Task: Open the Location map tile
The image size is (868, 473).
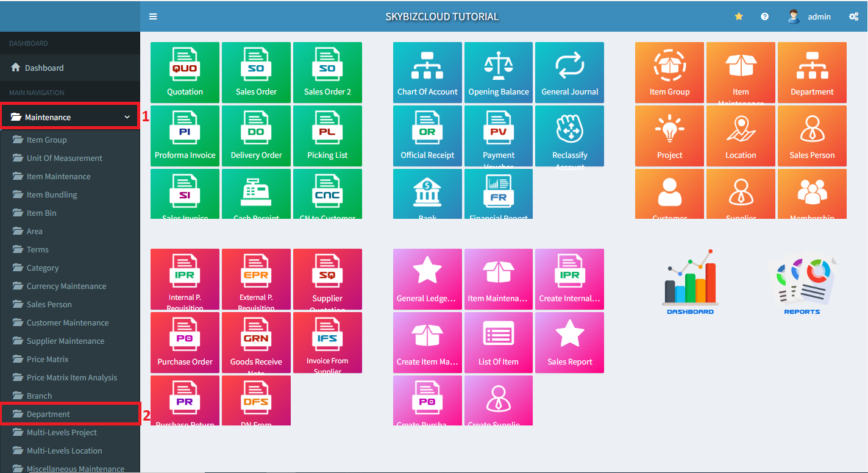Action: pos(741,136)
